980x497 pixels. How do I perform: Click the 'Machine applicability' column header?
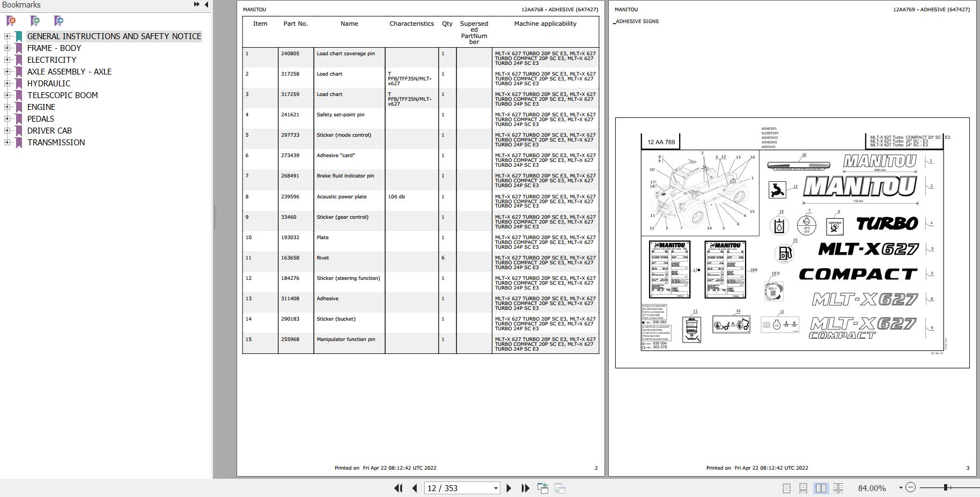point(545,24)
